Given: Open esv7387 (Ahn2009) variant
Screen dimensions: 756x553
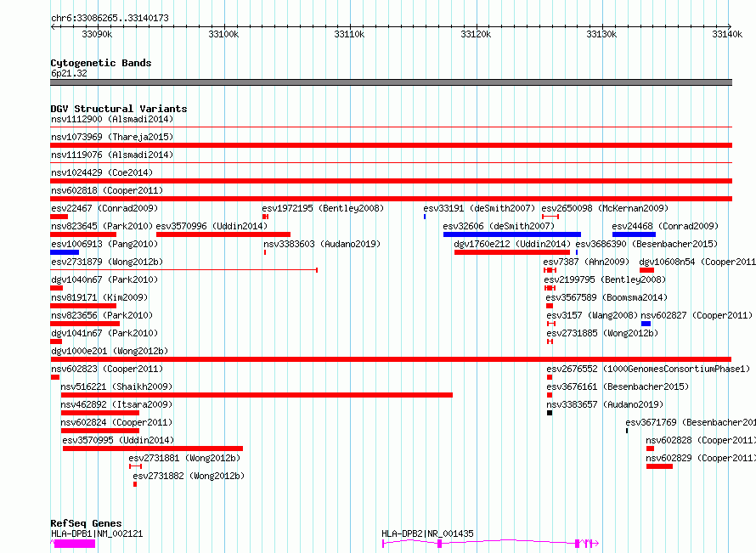Looking at the screenshot, I should (586, 262).
